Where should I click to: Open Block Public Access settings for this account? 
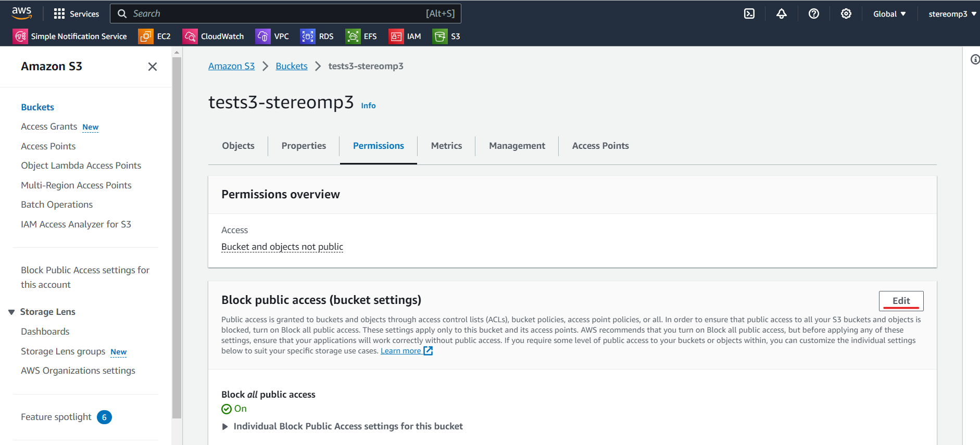85,277
